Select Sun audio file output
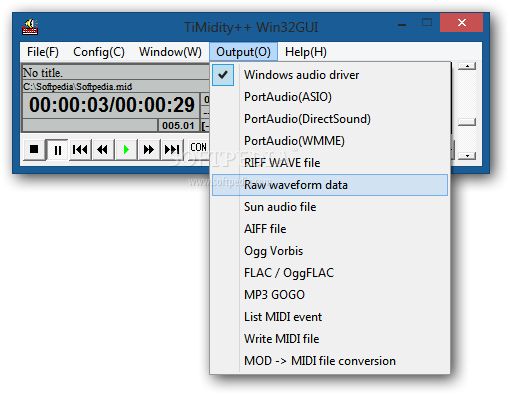The width and height of the screenshot is (510, 395). click(330, 207)
